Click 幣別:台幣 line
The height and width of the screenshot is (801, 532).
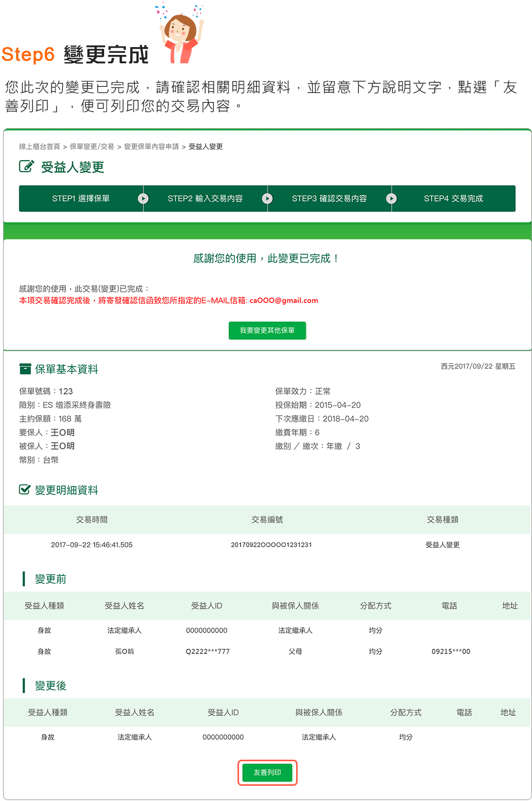point(39,460)
